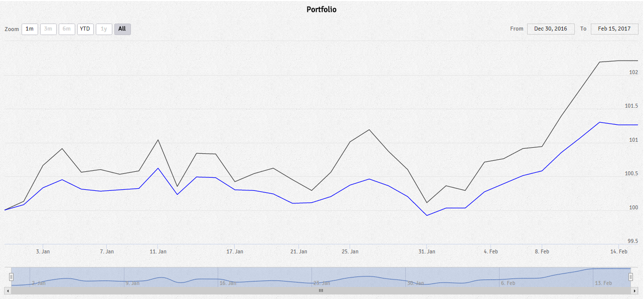The height and width of the screenshot is (299, 644).
Task: Grab the right navigator range handle
Action: pos(631,277)
